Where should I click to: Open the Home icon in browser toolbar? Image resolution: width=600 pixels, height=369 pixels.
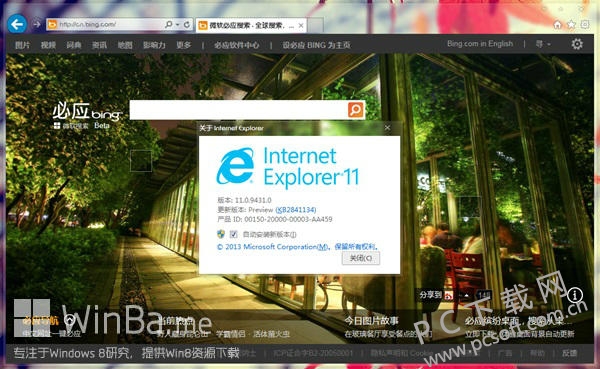pyautogui.click(x=558, y=25)
